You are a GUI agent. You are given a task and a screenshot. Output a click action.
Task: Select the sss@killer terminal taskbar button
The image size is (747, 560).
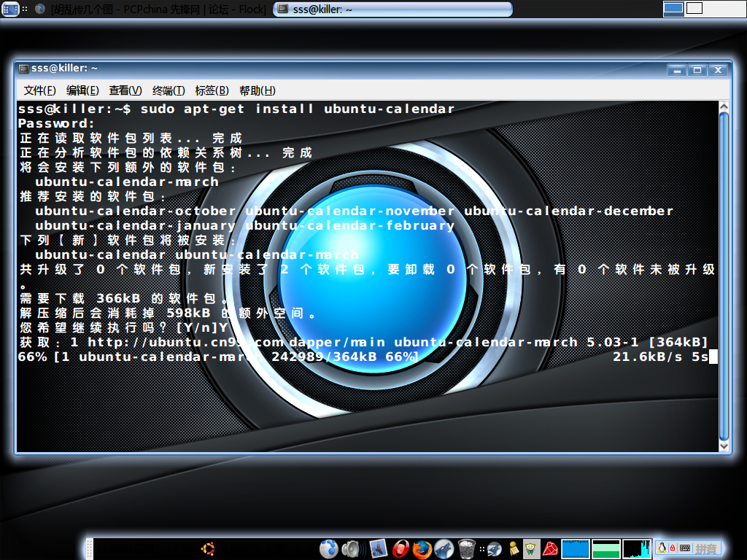pyautogui.click(x=392, y=9)
